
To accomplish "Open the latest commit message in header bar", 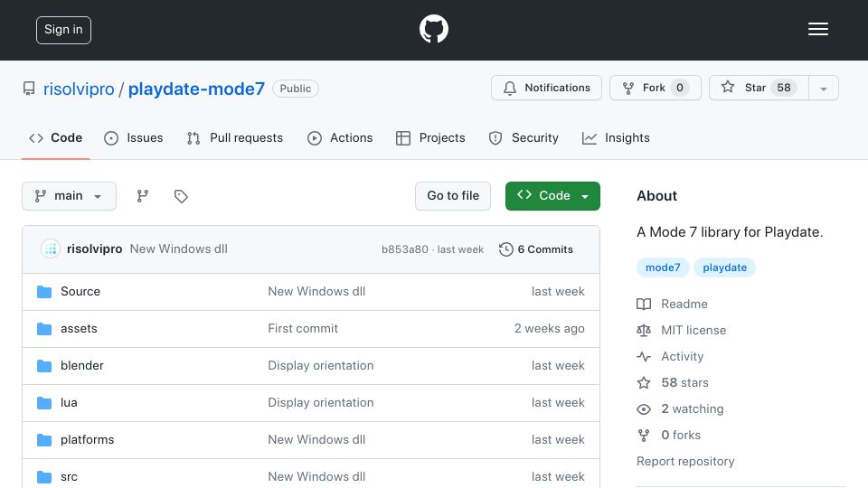I will click(179, 249).
